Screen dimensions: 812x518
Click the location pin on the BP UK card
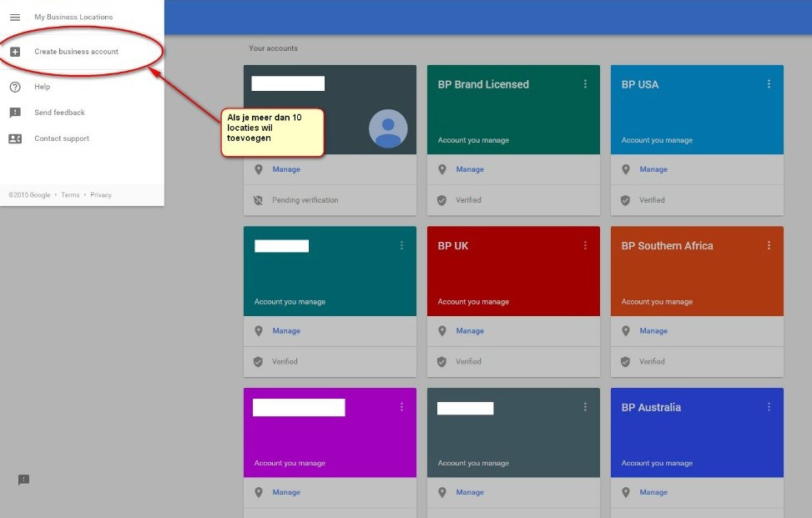(441, 331)
